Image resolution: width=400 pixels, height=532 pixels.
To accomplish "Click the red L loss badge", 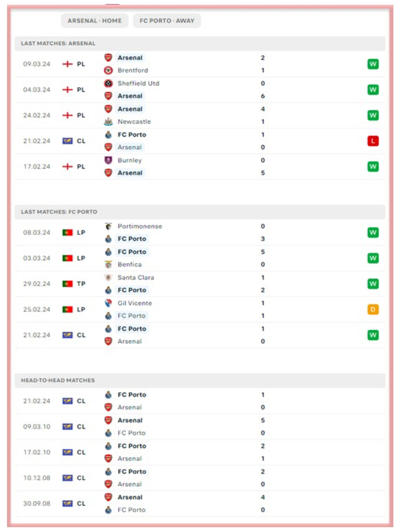I will click(373, 141).
